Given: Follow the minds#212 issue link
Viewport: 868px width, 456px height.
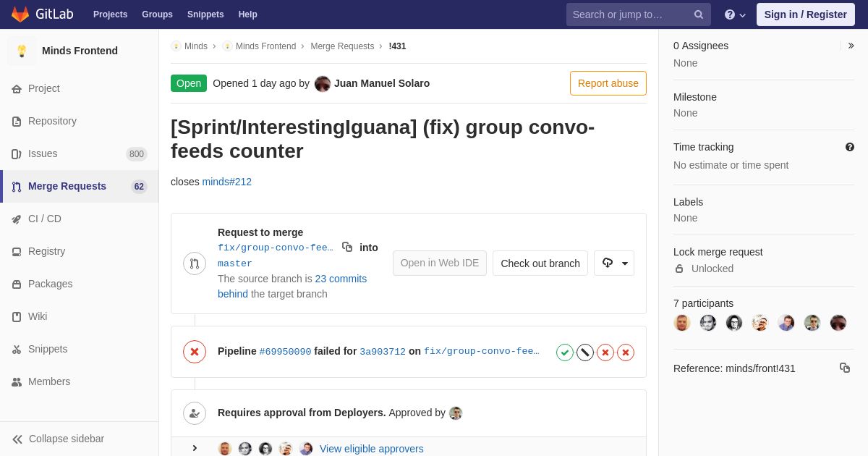Looking at the screenshot, I should coord(227,182).
